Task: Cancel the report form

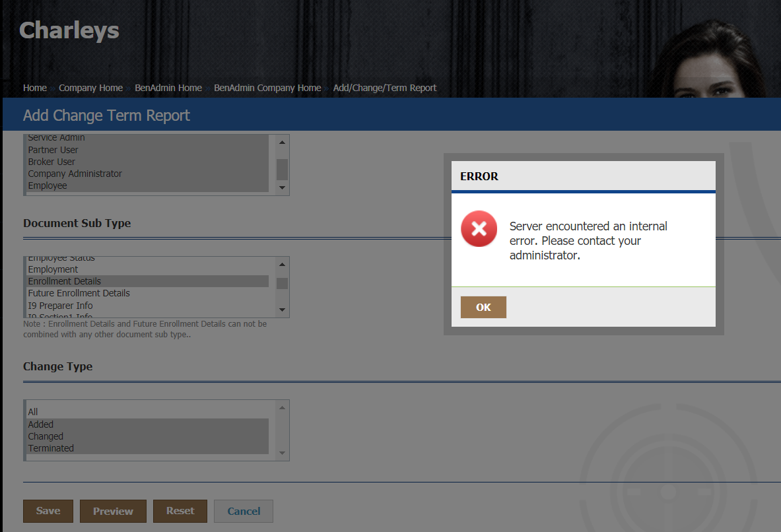Action: (244, 511)
